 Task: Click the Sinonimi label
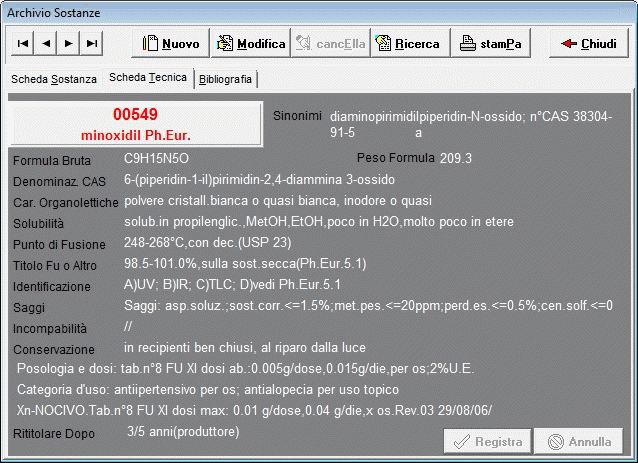click(297, 116)
